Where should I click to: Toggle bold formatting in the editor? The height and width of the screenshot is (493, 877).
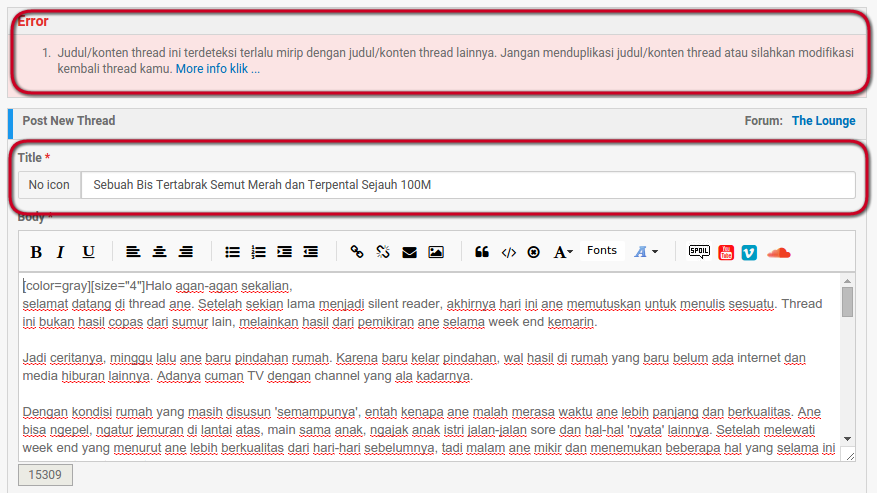point(36,252)
